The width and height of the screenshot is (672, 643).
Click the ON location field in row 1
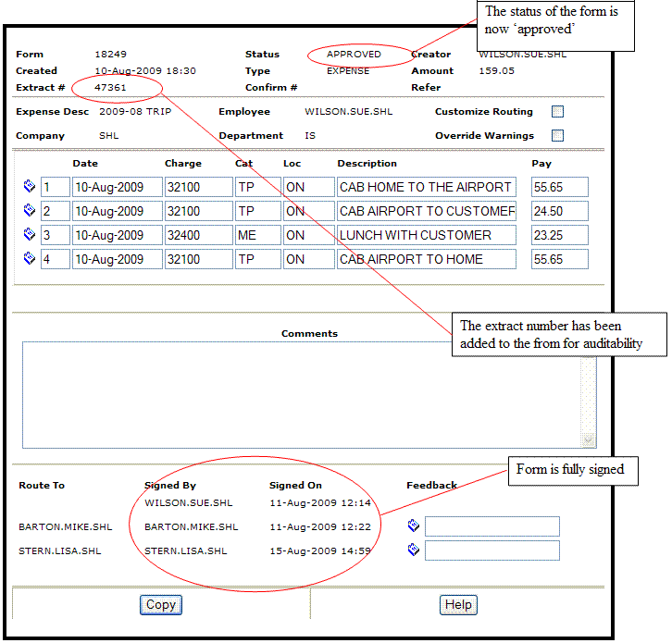pyautogui.click(x=308, y=187)
